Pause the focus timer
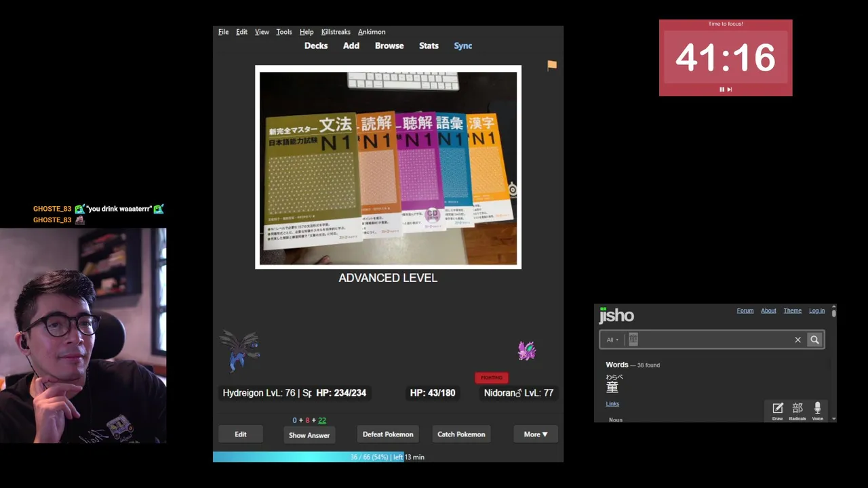868x488 pixels. (722, 89)
